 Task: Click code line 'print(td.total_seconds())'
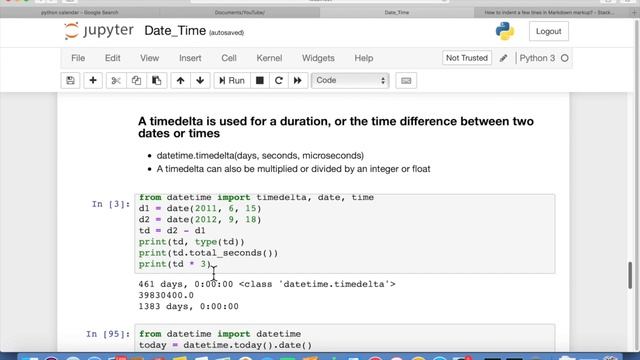[x=208, y=253]
